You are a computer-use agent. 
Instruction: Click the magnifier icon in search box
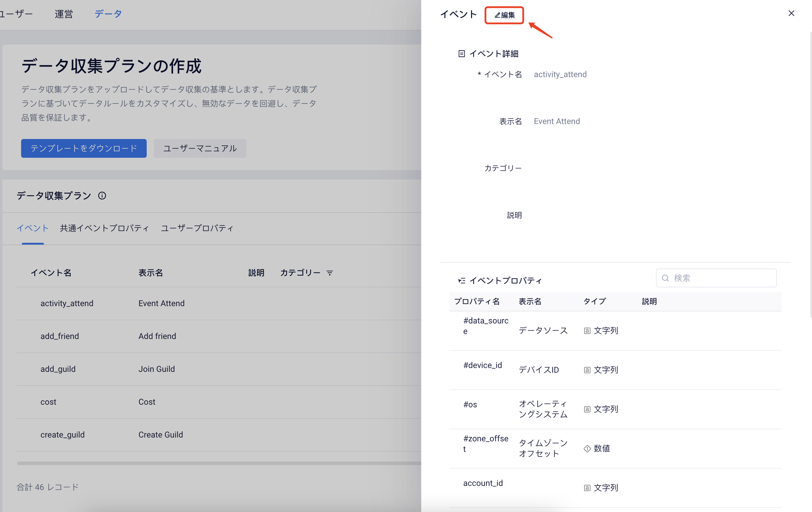(x=665, y=278)
